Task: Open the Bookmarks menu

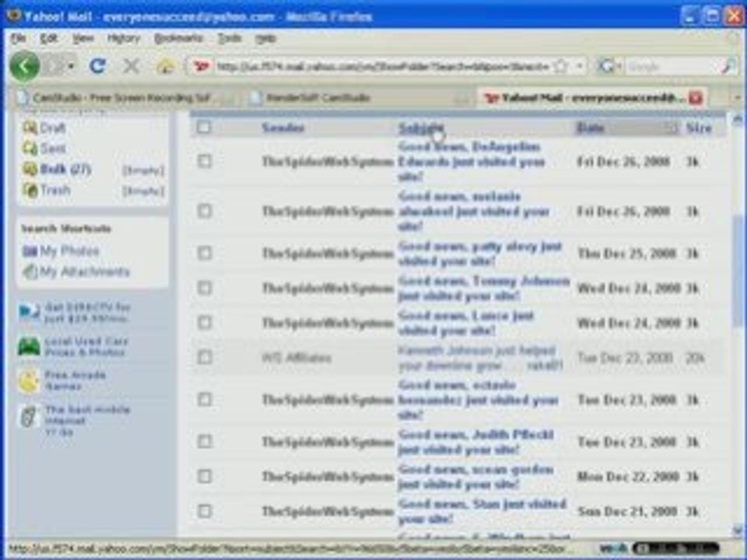Action: click(179, 38)
